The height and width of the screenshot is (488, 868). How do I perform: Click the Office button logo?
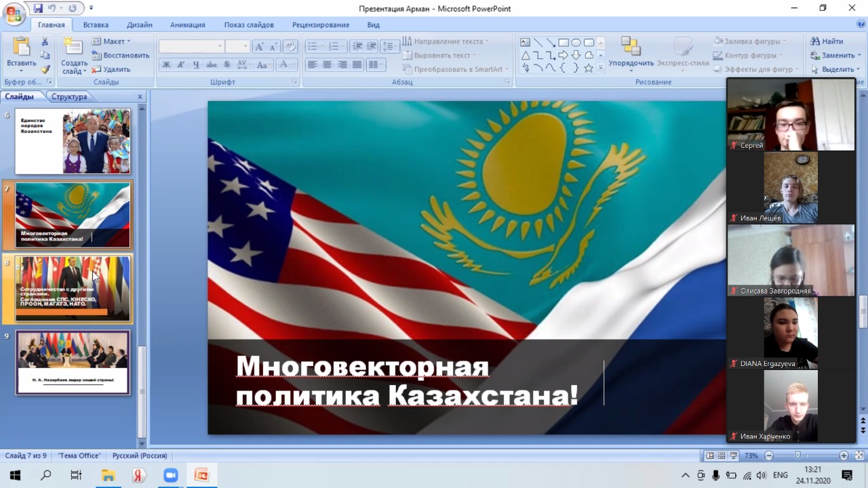click(13, 13)
